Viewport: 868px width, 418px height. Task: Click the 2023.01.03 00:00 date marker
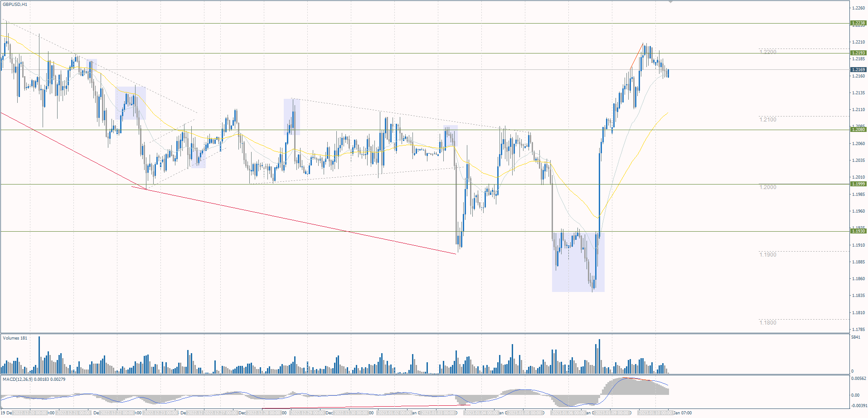point(438,413)
